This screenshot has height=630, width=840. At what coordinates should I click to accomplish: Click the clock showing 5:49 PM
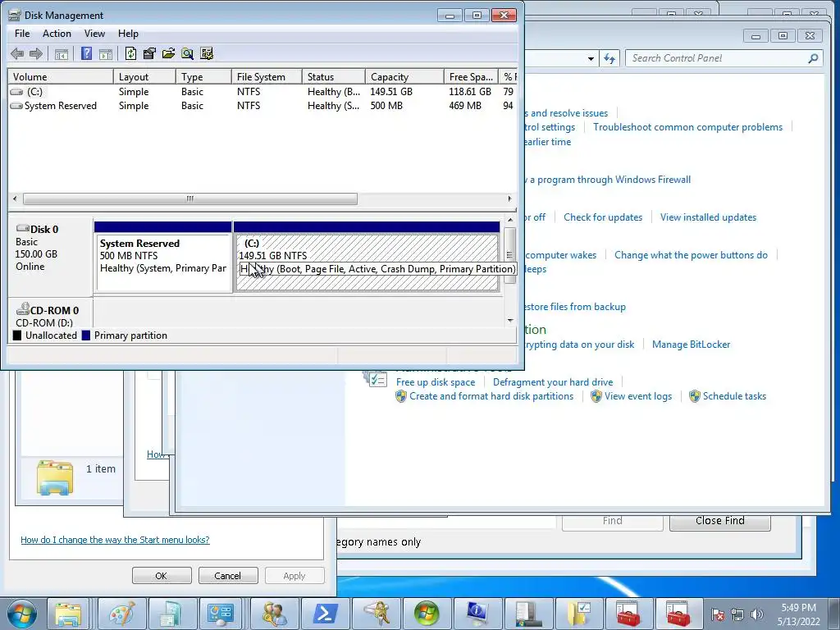[798, 608]
